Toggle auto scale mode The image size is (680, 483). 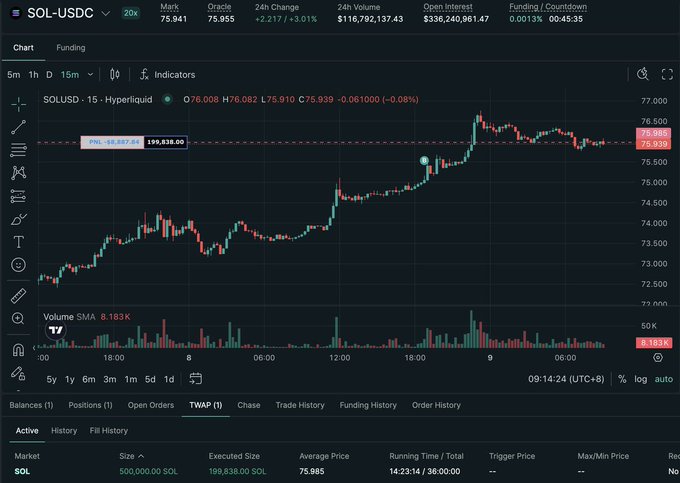tap(664, 379)
